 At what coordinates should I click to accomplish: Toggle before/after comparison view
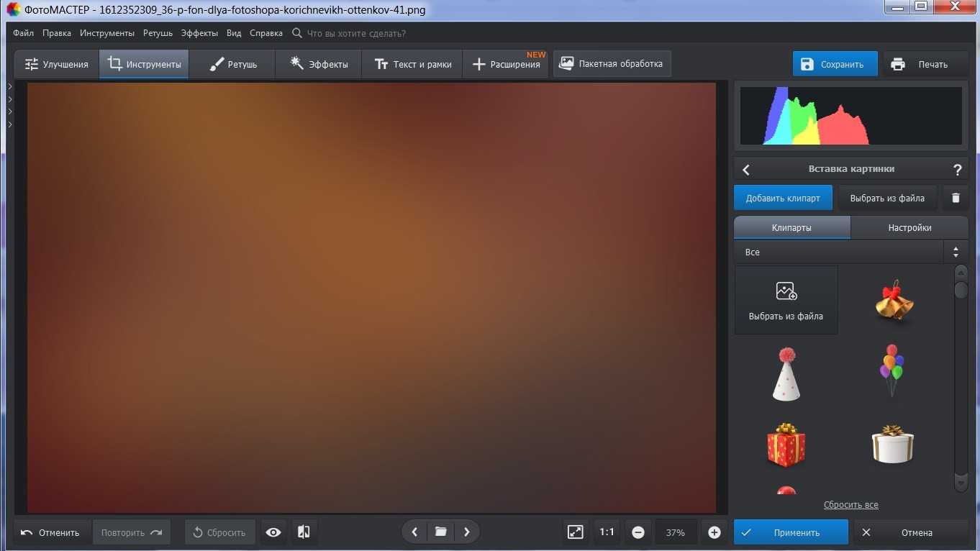[x=304, y=532]
